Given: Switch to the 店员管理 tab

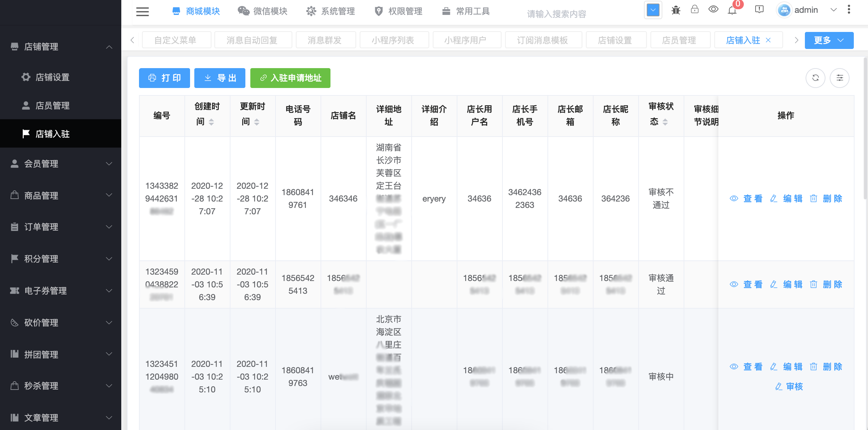Looking at the screenshot, I should pos(680,40).
